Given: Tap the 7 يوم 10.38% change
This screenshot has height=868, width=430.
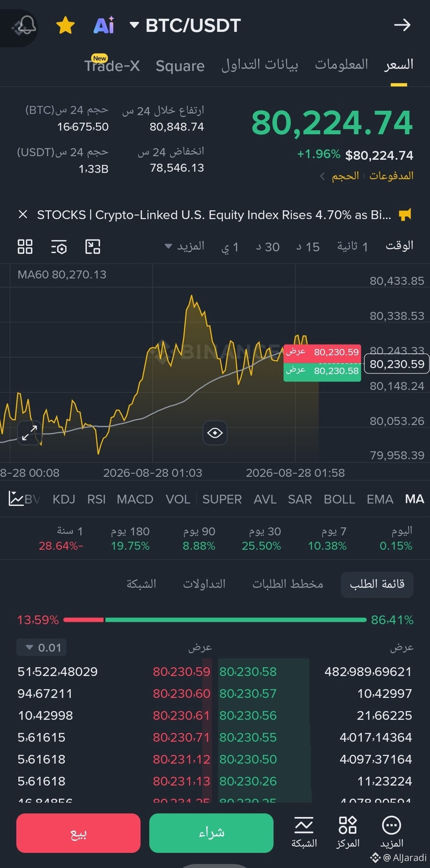Looking at the screenshot, I should 327,539.
